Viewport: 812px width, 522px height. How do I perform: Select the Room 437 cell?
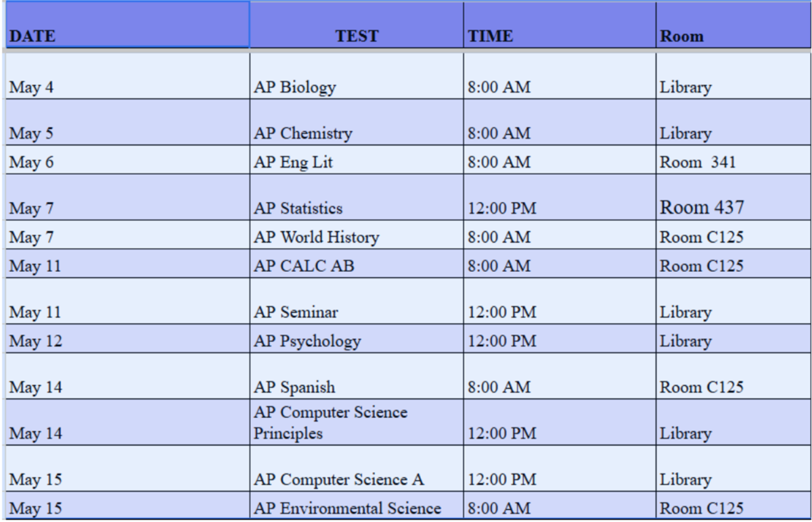pos(733,197)
